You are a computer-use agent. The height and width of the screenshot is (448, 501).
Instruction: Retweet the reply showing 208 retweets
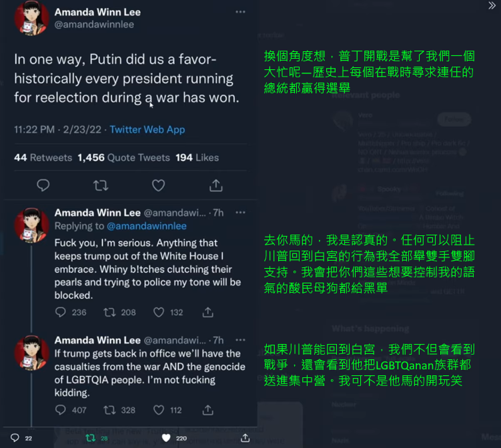(x=109, y=312)
